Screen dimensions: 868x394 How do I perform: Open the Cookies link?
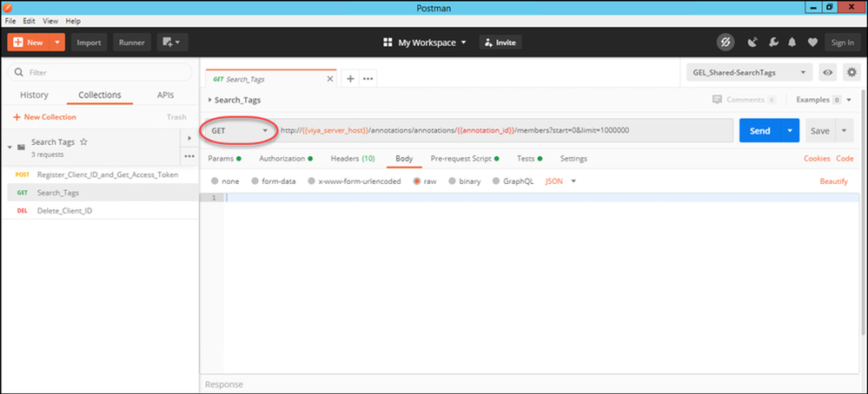pyautogui.click(x=817, y=159)
